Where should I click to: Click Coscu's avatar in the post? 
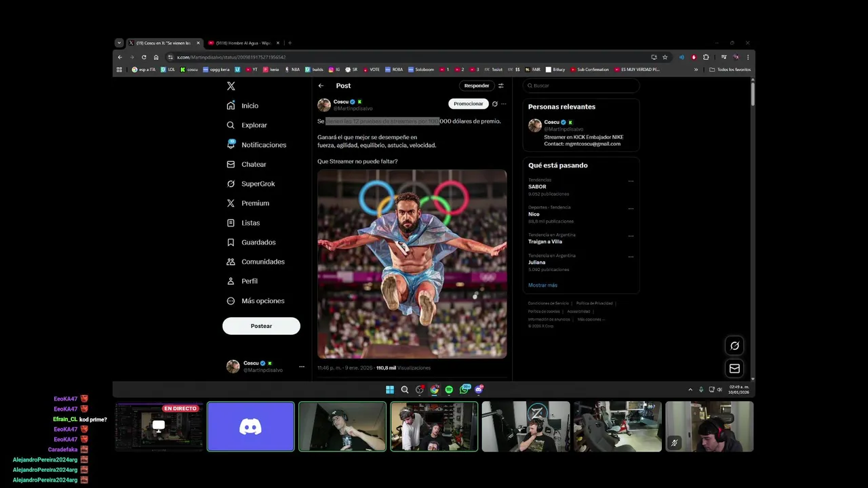click(x=324, y=105)
